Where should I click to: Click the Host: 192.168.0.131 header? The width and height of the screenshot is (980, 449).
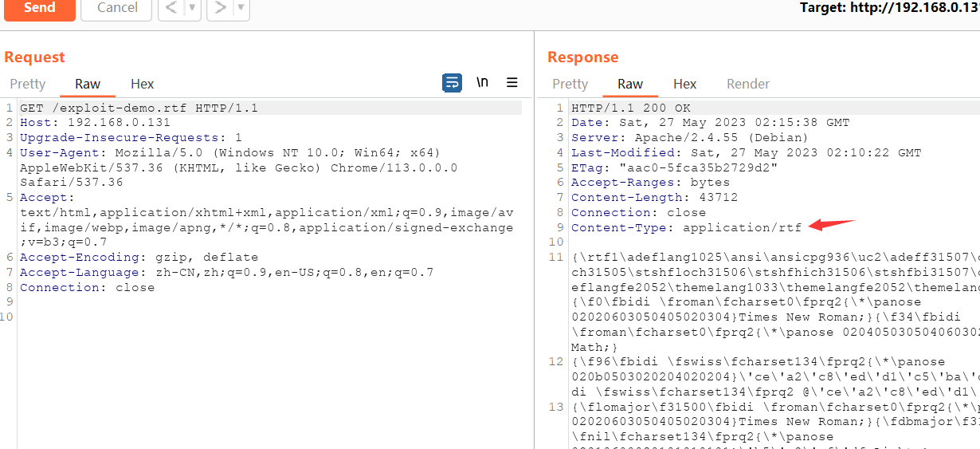(x=95, y=123)
